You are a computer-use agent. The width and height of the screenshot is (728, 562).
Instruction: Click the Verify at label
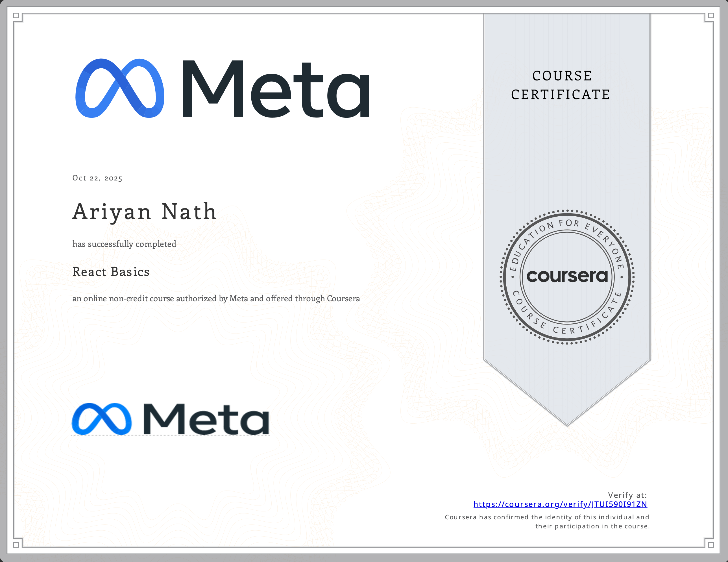coord(627,495)
